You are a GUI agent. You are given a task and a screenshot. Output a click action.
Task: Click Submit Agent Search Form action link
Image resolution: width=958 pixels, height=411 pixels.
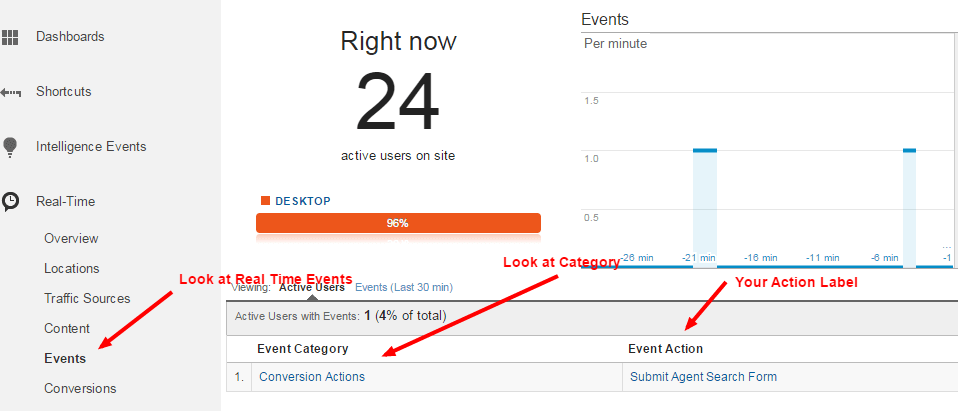click(703, 377)
